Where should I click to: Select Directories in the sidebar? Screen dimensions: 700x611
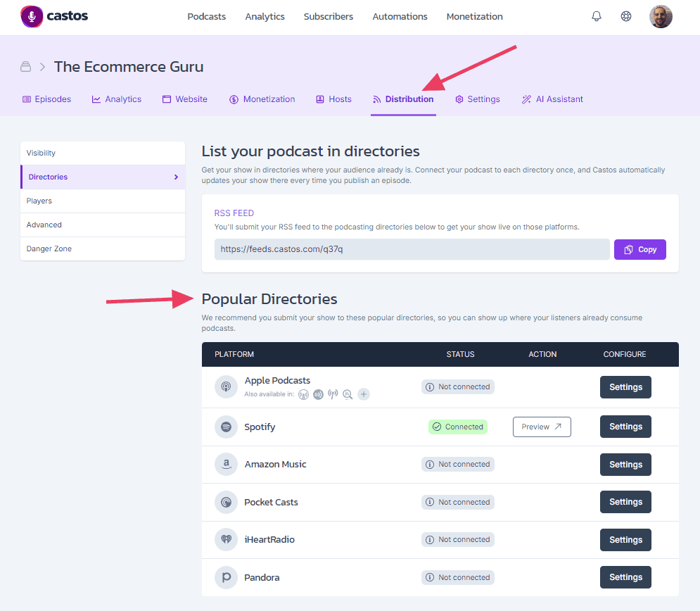coord(103,177)
